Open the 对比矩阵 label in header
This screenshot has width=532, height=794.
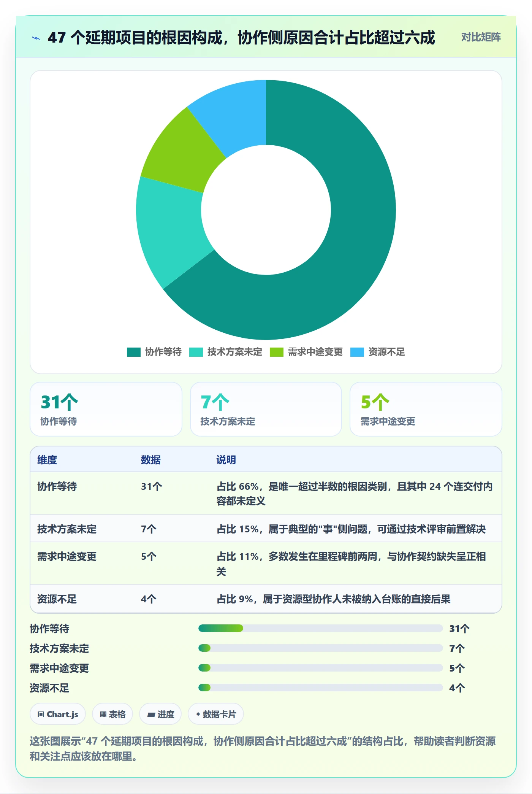[481, 37]
